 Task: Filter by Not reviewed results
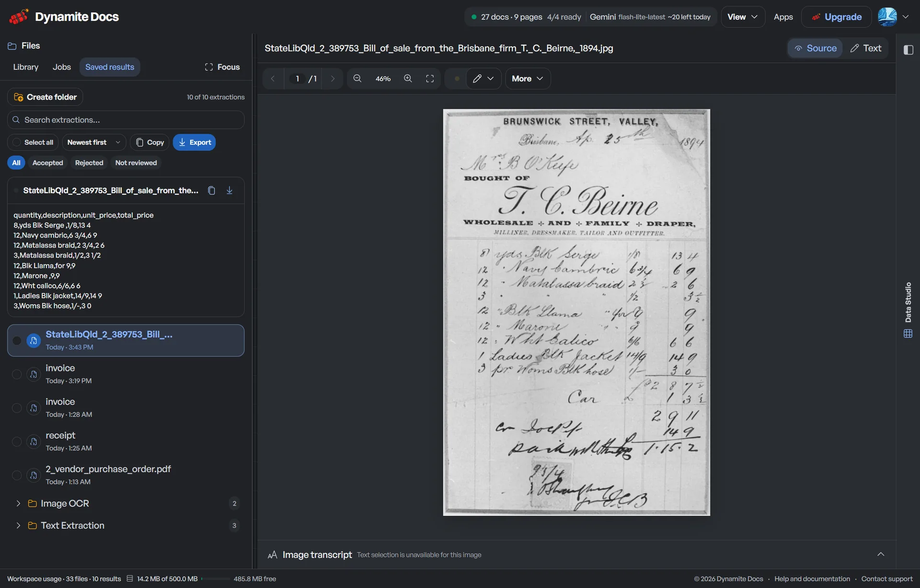136,163
